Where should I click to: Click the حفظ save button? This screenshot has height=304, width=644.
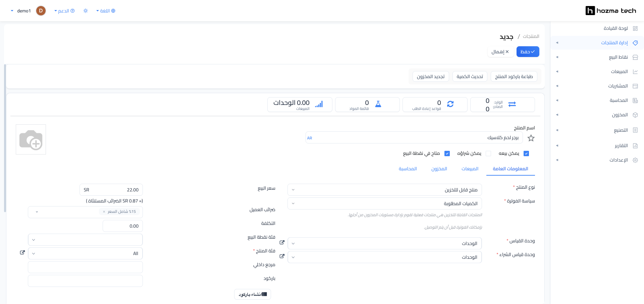coord(528,52)
